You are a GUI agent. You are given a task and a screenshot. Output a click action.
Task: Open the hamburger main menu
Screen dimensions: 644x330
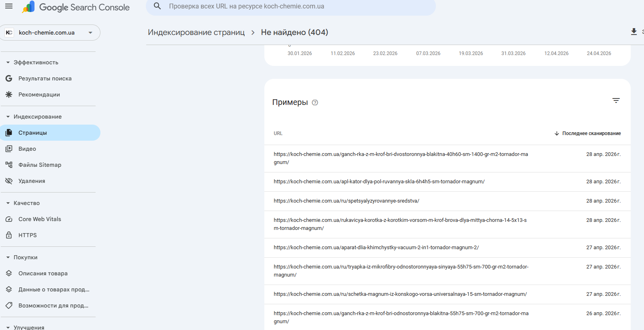9,6
